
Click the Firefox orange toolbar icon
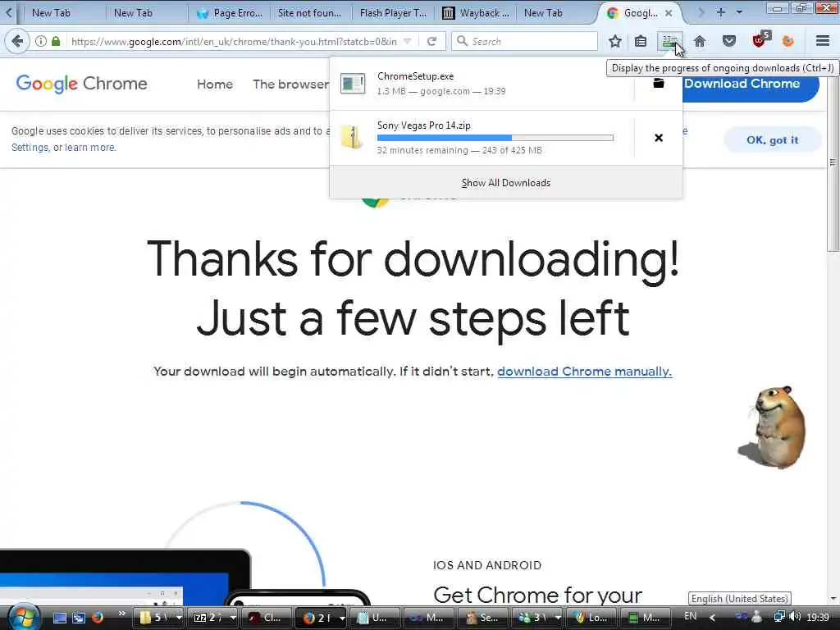pyautogui.click(x=788, y=41)
